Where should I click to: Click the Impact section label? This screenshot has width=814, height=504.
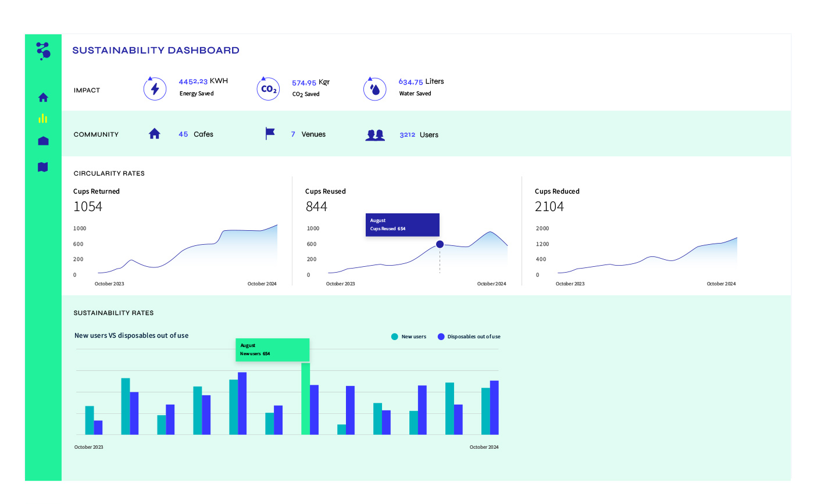pos(87,91)
